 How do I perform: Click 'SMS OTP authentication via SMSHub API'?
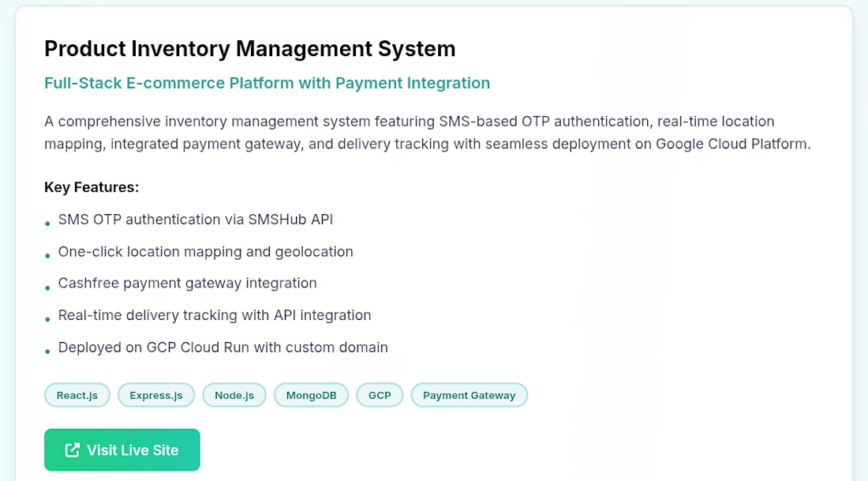(196, 220)
